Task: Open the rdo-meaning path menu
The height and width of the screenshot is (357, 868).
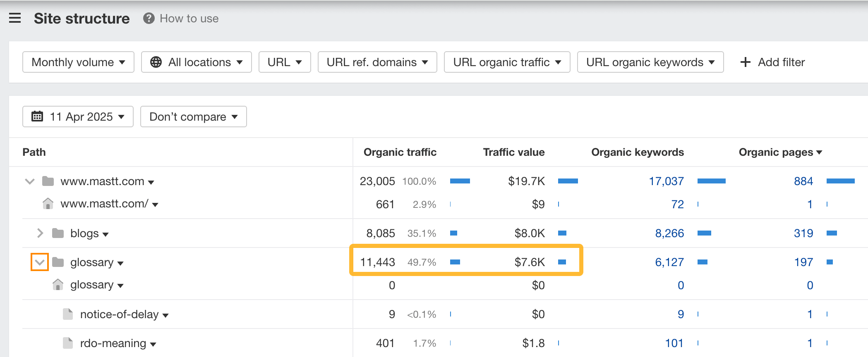Action: 153,344
